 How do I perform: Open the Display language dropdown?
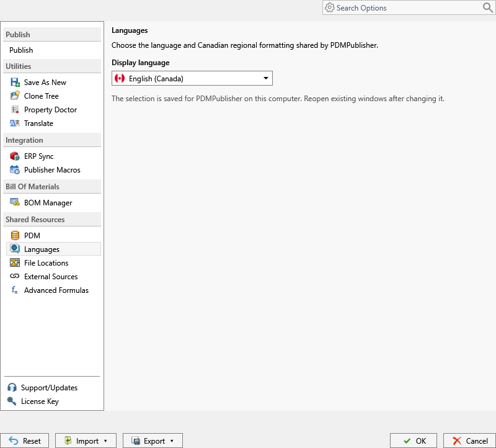pyautogui.click(x=192, y=78)
